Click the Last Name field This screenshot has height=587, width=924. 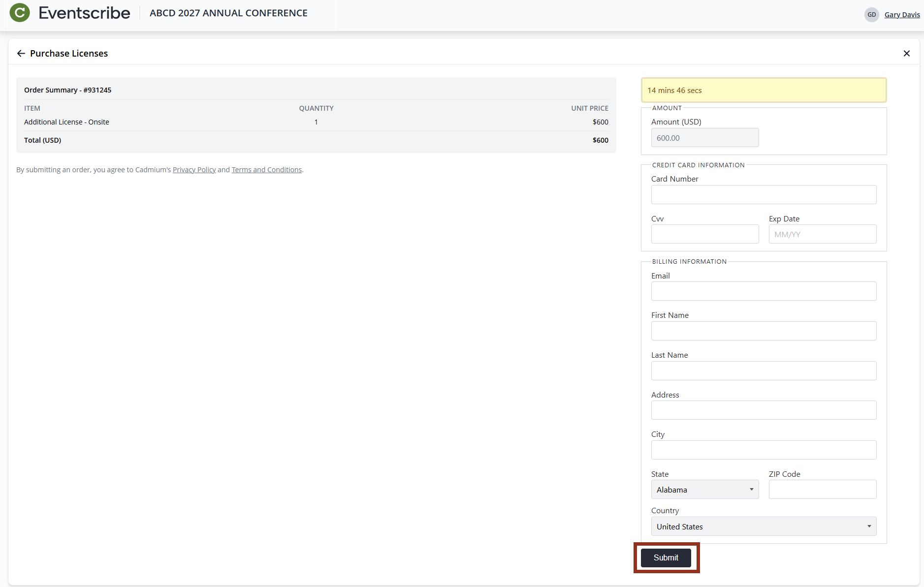pos(764,371)
